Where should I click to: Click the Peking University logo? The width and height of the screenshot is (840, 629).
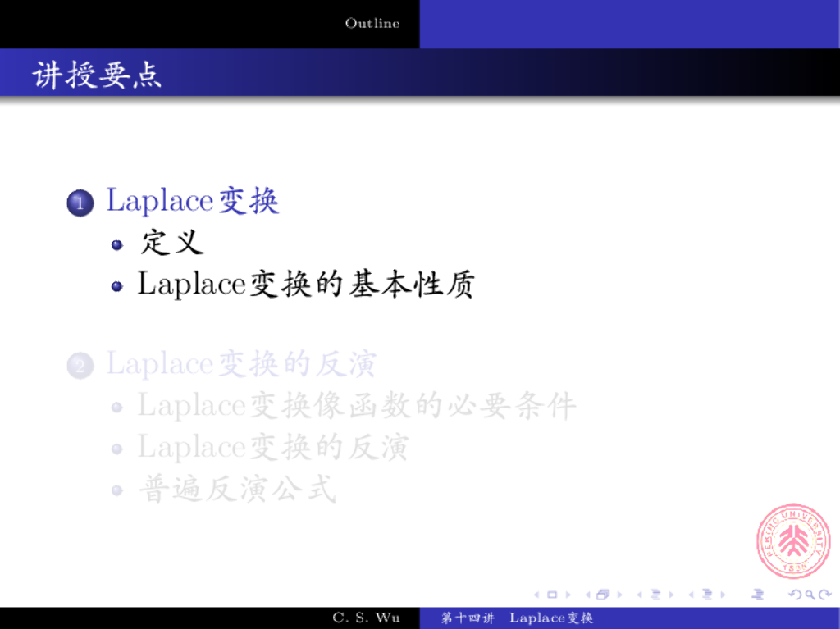click(792, 541)
